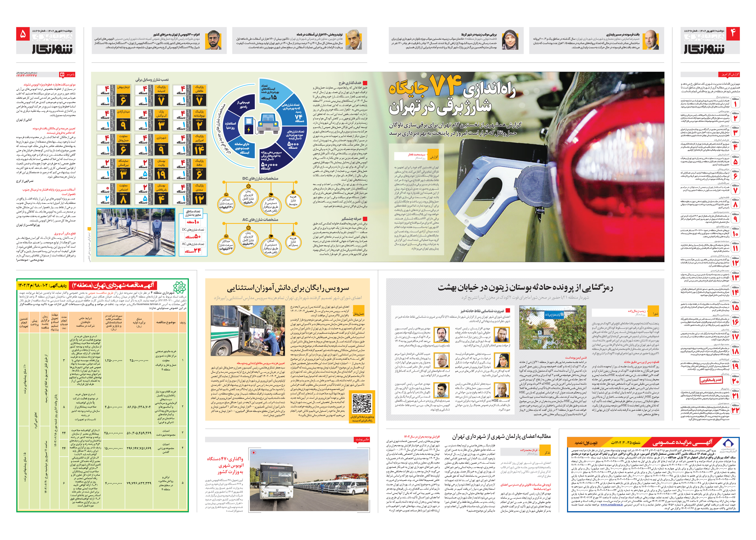The height and width of the screenshot is (540, 756).
Task: Click the green Tehran municipality logo in tender ad
Action: point(180,287)
